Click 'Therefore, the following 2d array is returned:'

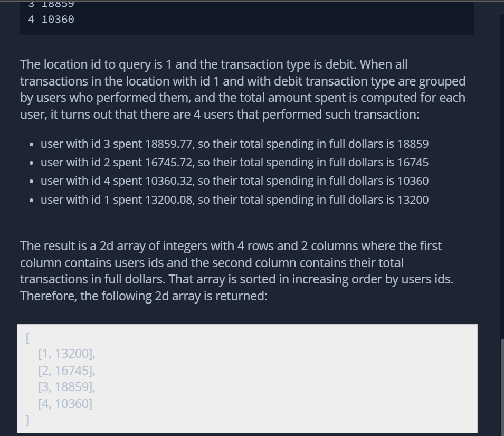[144, 296]
